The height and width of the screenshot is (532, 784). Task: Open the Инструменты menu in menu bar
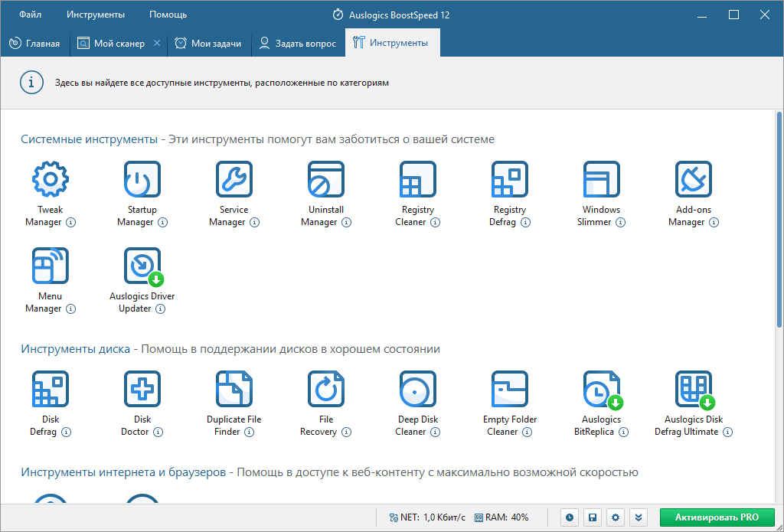click(96, 15)
